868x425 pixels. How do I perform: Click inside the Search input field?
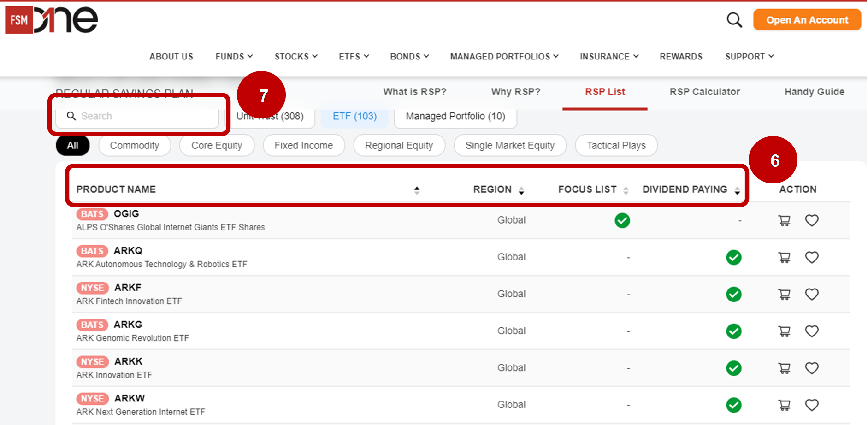tap(138, 116)
